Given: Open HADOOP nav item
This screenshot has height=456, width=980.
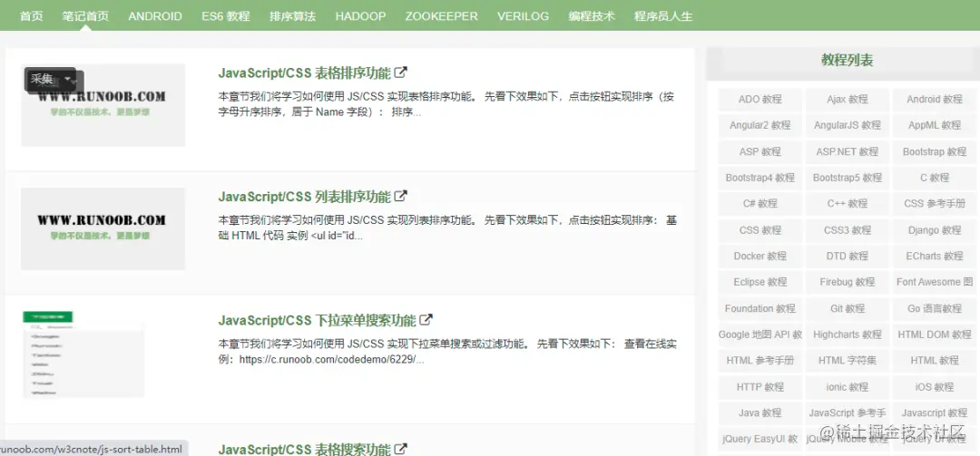Looking at the screenshot, I should pos(360,16).
